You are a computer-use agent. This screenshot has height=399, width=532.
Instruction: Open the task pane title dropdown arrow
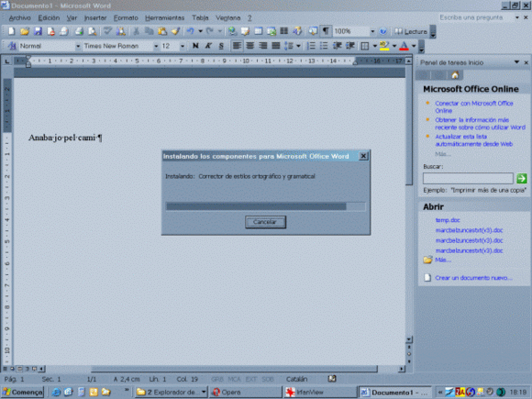516,62
